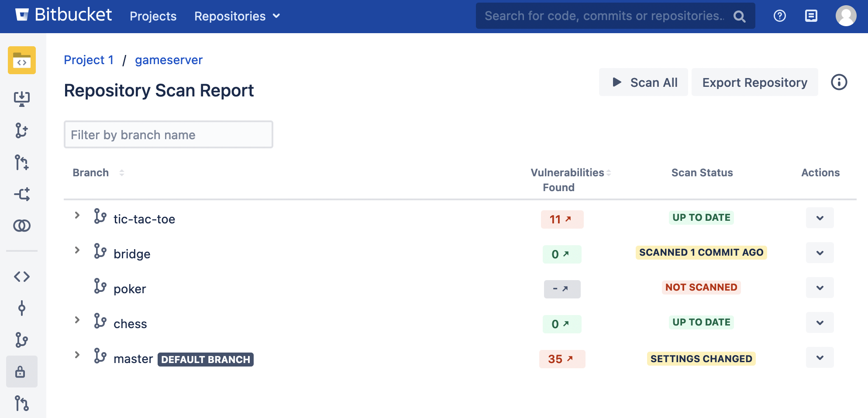Image resolution: width=868 pixels, height=418 pixels.
Task: Click the info circle icon beside Export Repository
Action: [x=839, y=82]
